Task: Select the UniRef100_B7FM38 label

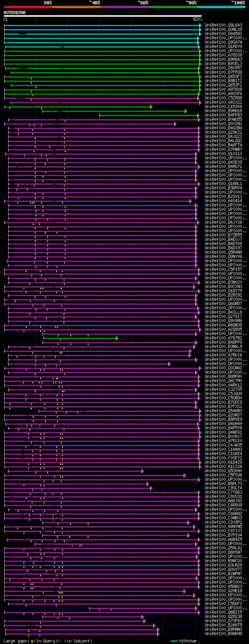Action: (223, 72)
